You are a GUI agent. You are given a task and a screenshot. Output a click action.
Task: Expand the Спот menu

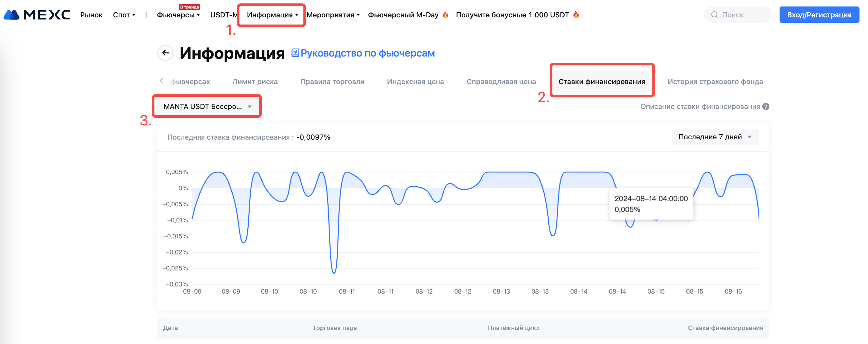coord(124,15)
